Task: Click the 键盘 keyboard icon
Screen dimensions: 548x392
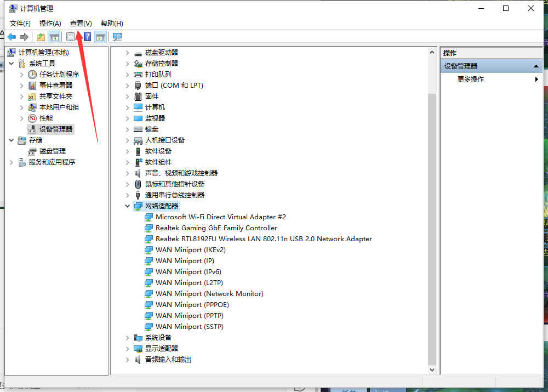Action: point(138,129)
